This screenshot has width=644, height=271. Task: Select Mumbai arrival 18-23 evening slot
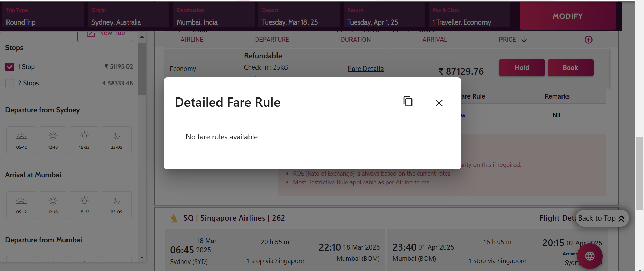tap(84, 205)
